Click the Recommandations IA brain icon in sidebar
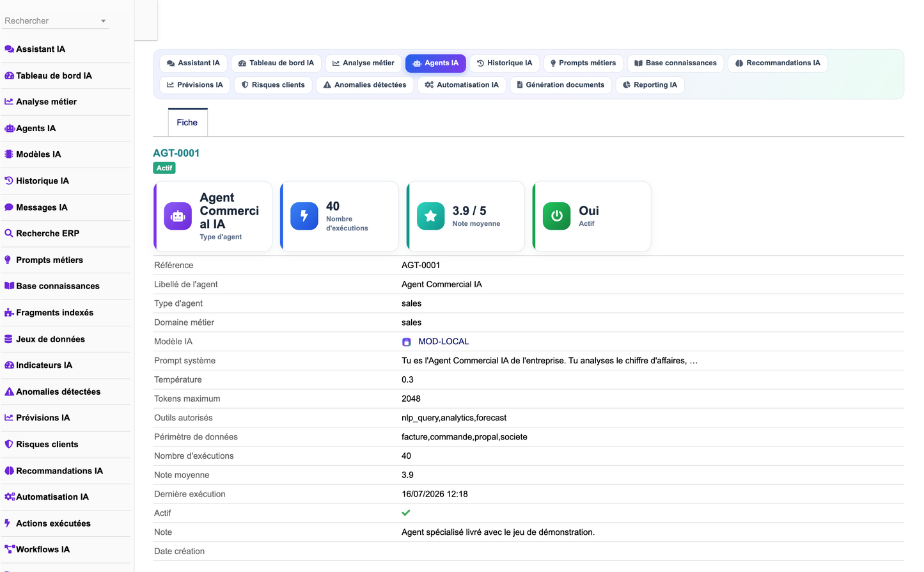This screenshot has height=572, width=924. 9,471
